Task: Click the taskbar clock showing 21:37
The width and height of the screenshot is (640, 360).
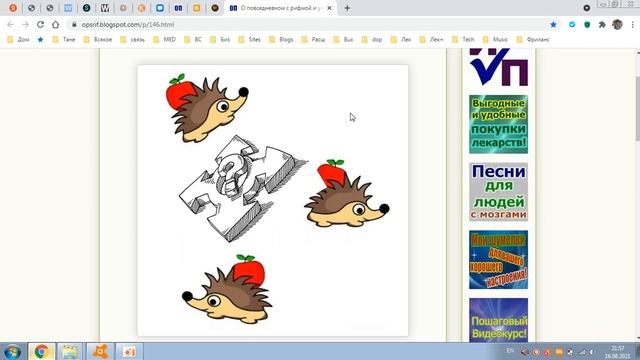Action: (x=617, y=352)
